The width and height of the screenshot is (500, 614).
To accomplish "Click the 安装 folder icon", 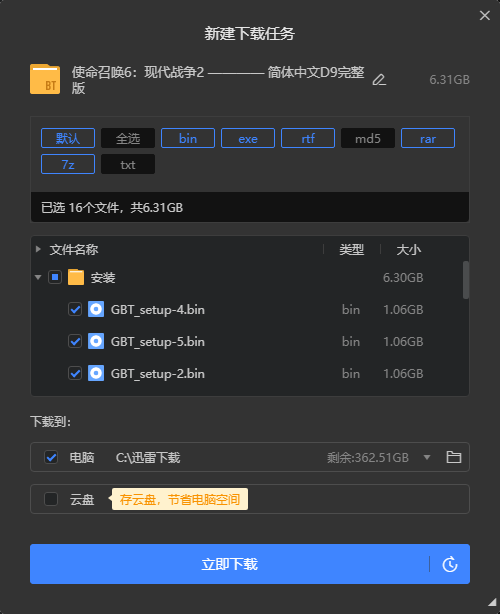I will [76, 277].
